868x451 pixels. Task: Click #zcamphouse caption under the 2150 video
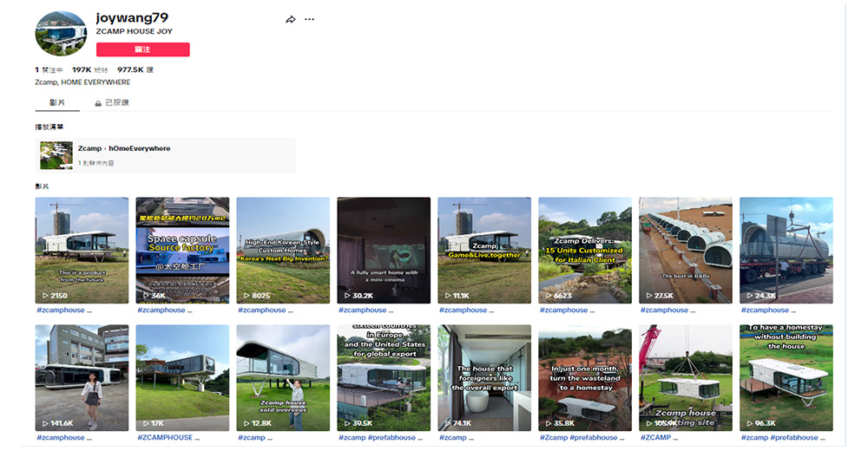(64, 310)
